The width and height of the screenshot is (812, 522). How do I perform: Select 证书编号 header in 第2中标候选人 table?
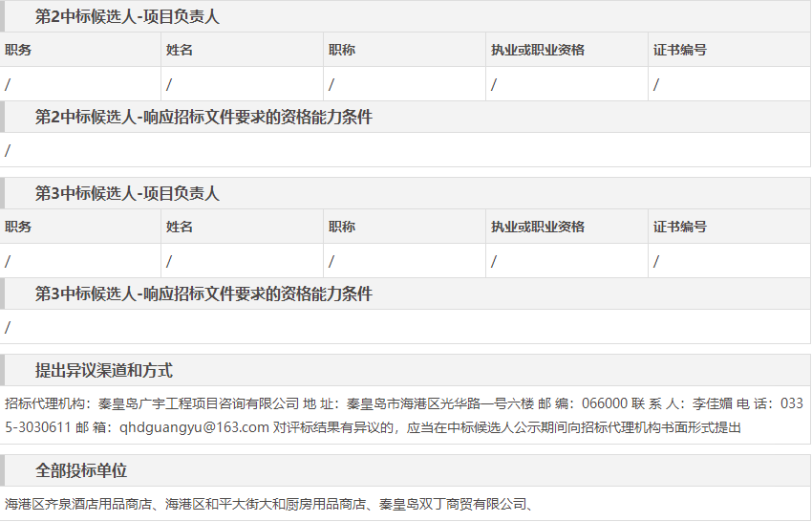click(x=680, y=50)
